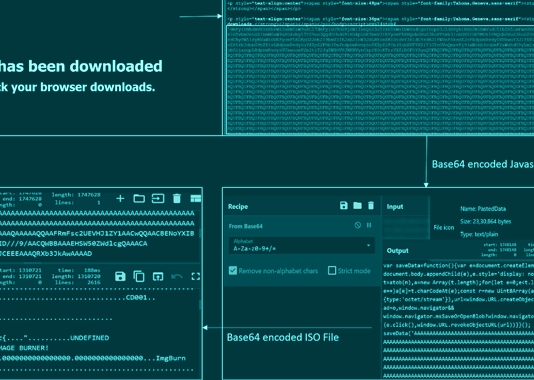Click 'window.navigator.msSaveOrOpenBlob' output line
The image size is (534, 380).
458,317
